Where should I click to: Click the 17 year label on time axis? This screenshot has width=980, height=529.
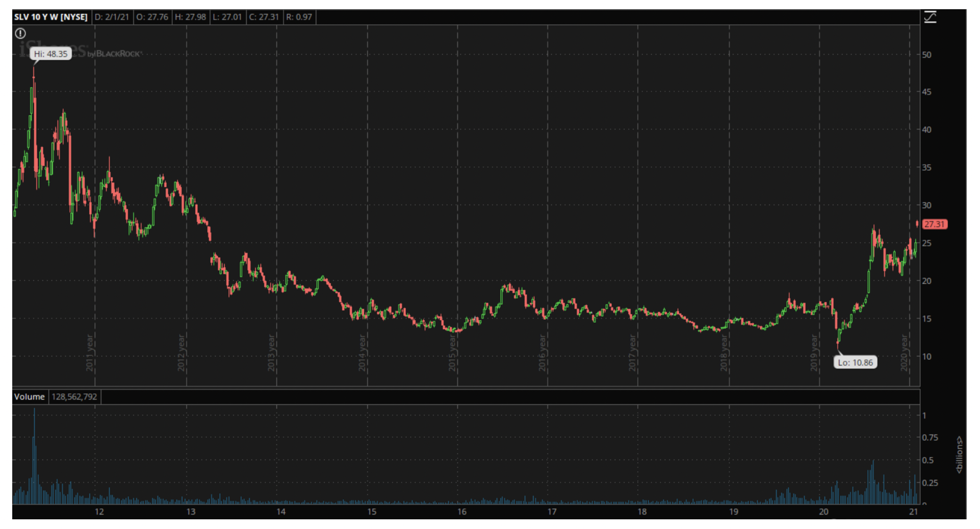coord(552,512)
